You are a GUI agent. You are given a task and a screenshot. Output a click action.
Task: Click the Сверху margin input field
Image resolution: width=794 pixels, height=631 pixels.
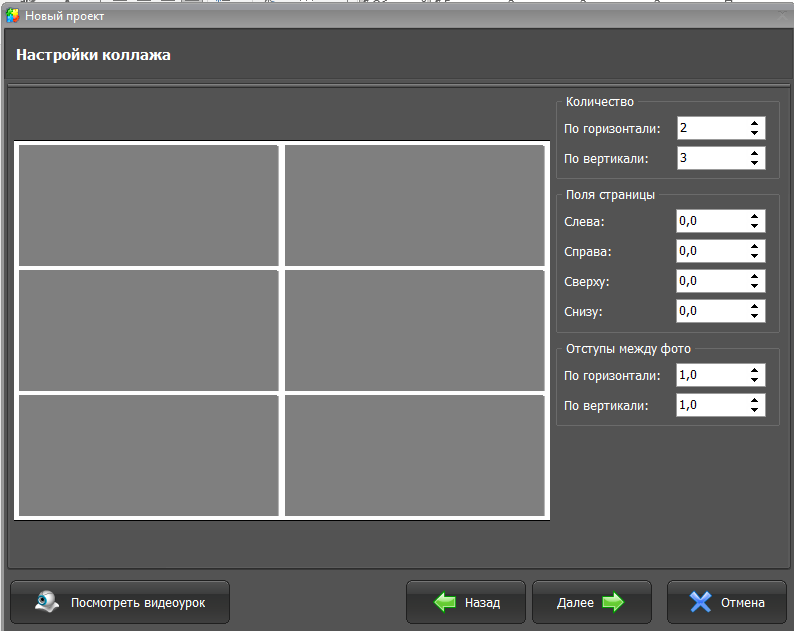(x=710, y=281)
